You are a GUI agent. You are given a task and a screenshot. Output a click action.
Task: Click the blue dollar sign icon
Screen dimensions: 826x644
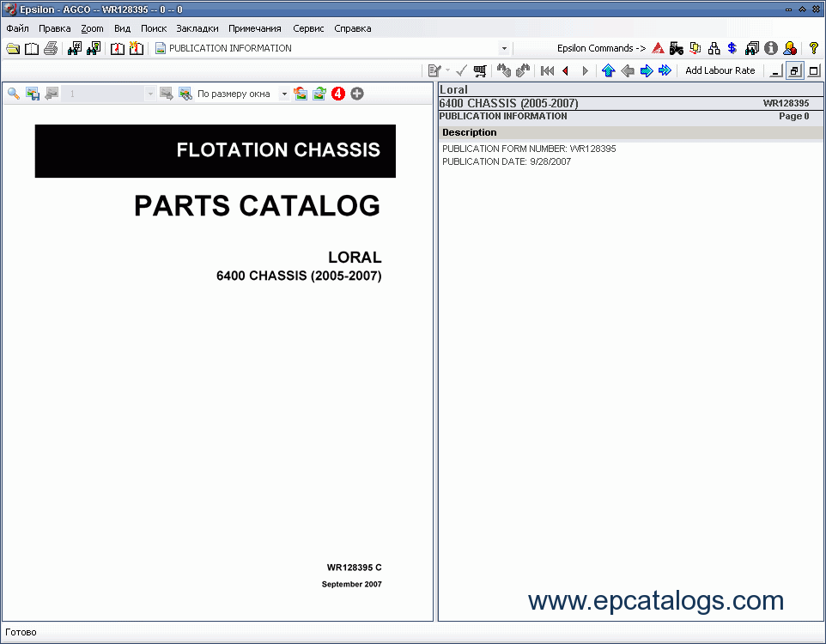pos(732,48)
